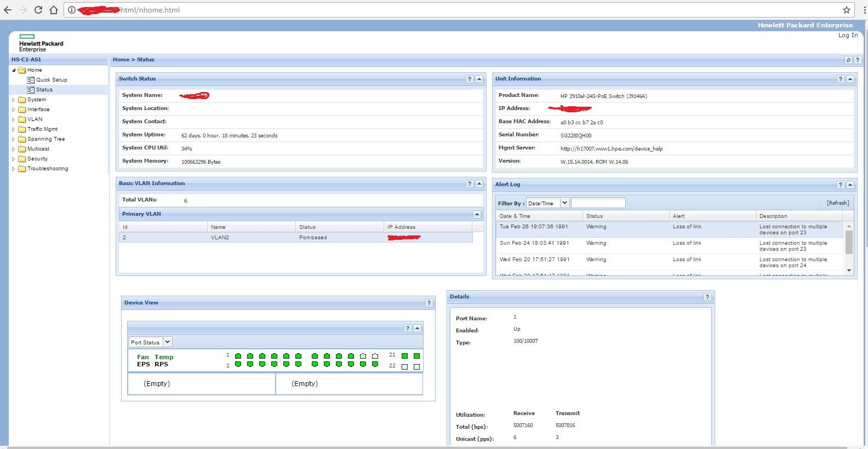Image resolution: width=868 pixels, height=449 pixels.
Task: Open help for the Device View panel
Action: click(429, 303)
